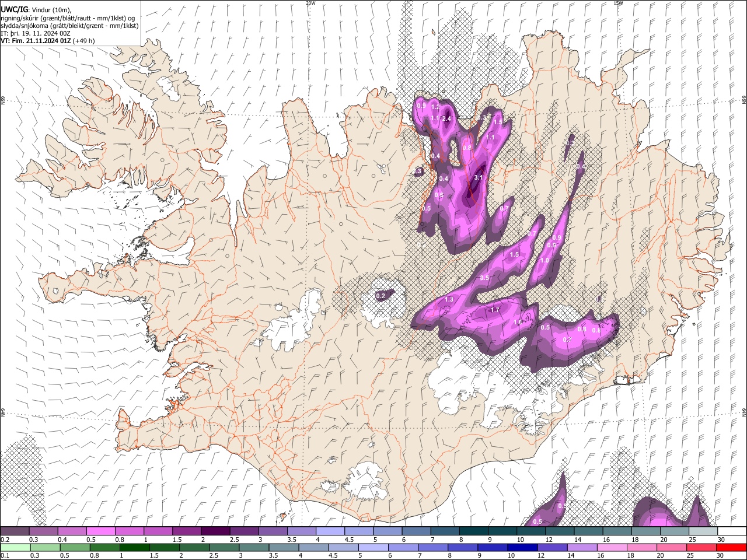
Task: Top legend swatch between 14 and 16
Action: pos(587,531)
